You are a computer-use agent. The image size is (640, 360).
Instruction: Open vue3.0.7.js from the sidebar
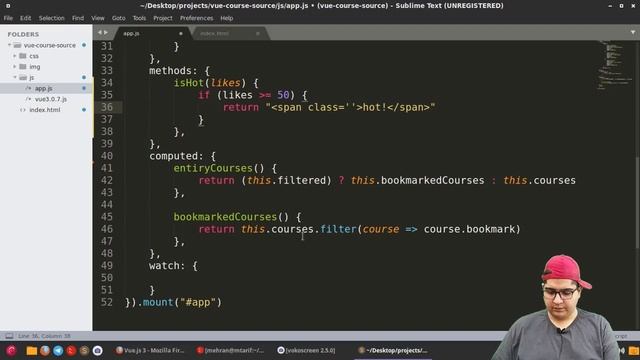[51, 99]
